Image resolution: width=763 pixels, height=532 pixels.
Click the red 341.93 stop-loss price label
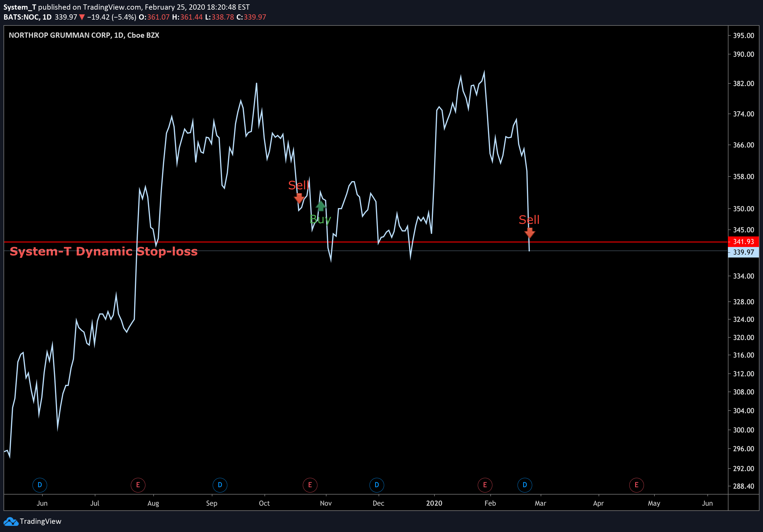coord(743,242)
